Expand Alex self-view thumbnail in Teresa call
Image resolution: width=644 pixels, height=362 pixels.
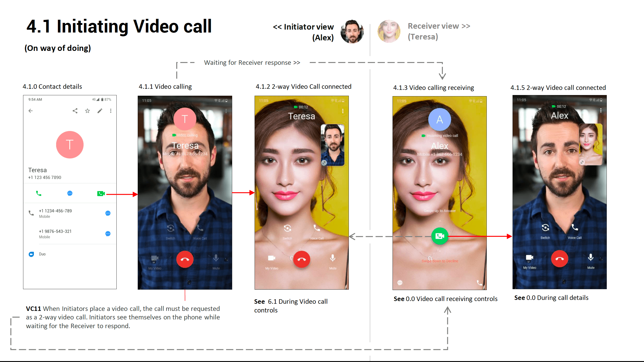tap(324, 163)
